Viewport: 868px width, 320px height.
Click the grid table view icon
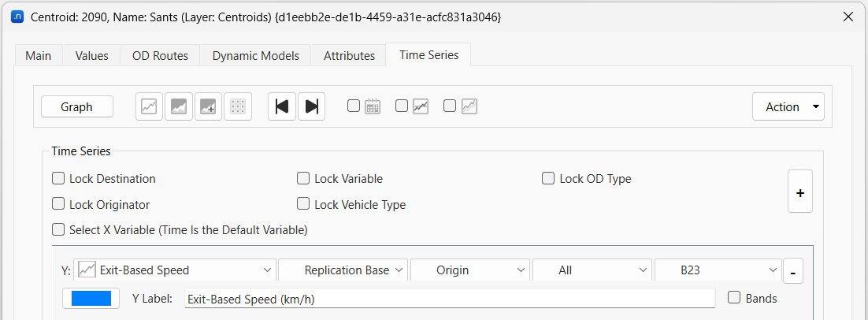tap(237, 106)
